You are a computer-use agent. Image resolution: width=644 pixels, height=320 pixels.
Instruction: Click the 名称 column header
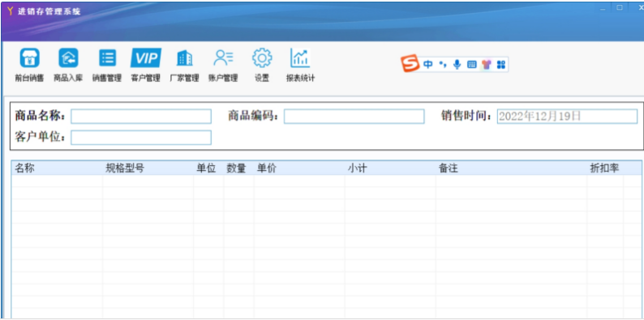tap(57, 168)
